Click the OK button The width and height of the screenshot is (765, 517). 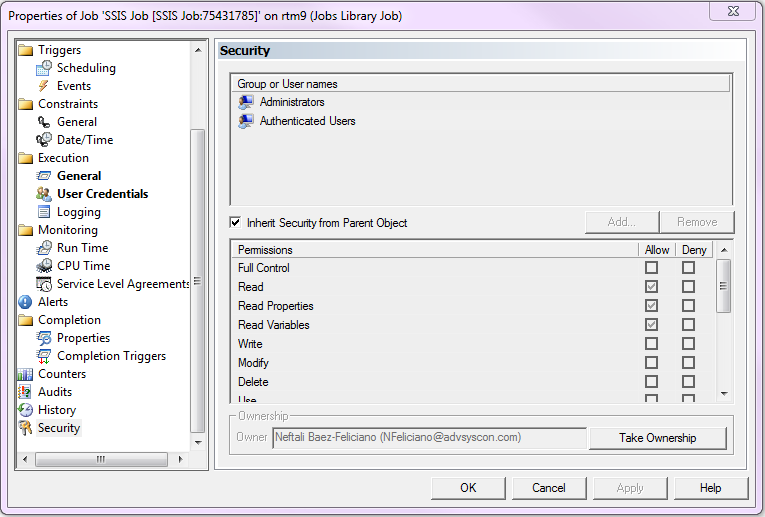tap(468, 488)
